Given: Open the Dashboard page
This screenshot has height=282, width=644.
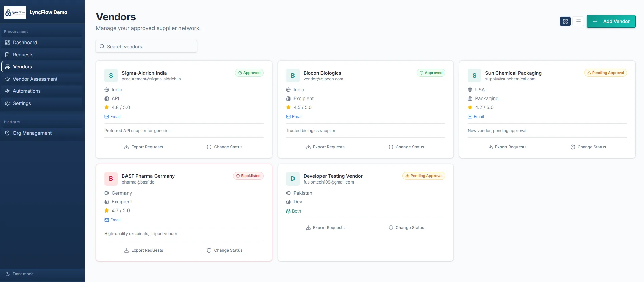Looking at the screenshot, I should [x=42, y=43].
